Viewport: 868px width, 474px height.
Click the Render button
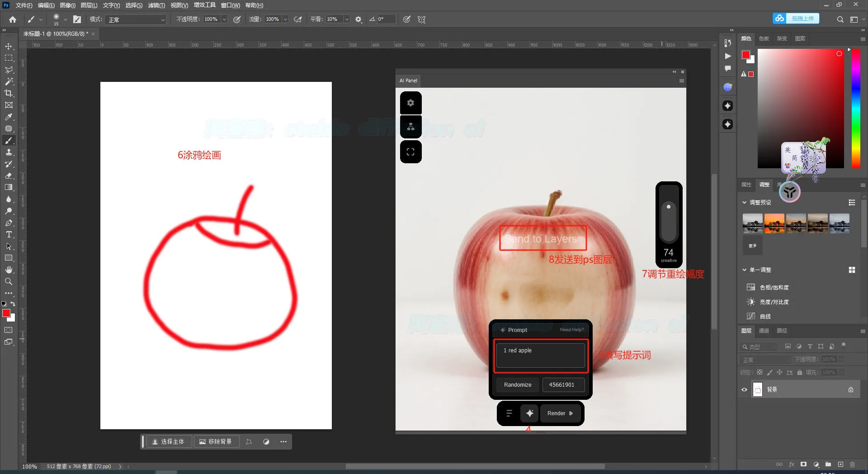(560, 413)
